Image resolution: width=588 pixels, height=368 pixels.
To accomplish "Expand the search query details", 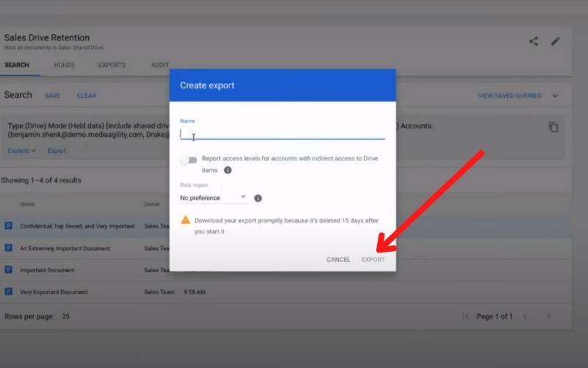I will pos(21,151).
